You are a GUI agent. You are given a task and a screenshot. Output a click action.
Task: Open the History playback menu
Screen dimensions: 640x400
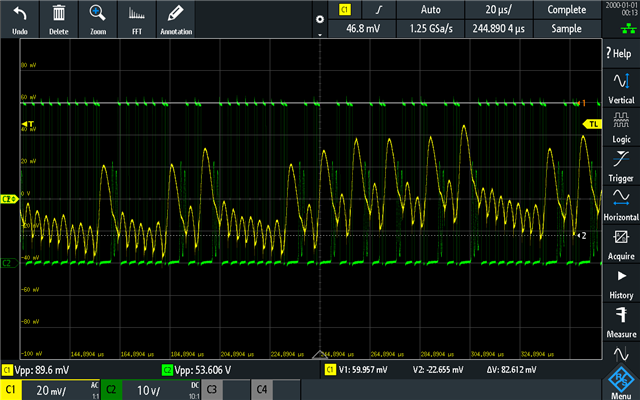(621, 284)
